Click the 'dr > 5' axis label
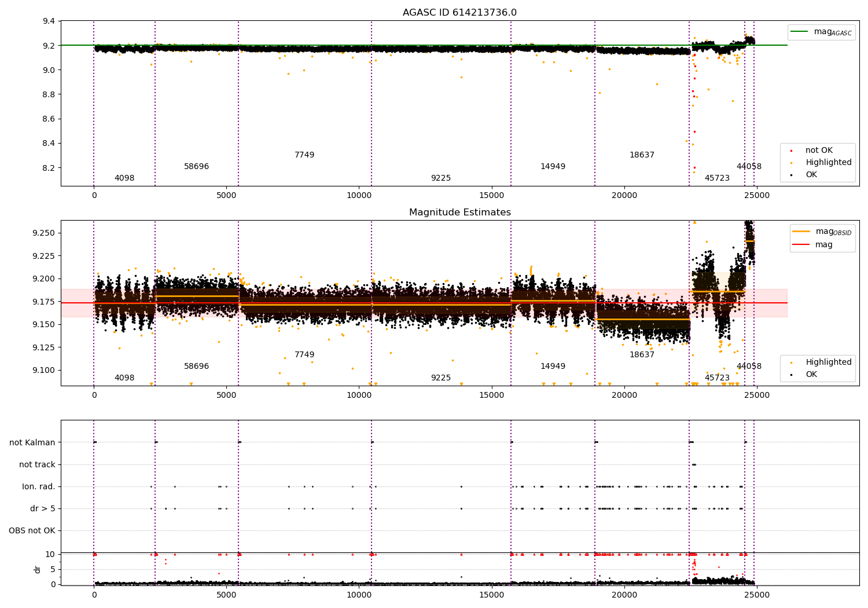This screenshot has height=608, width=868. tap(43, 509)
